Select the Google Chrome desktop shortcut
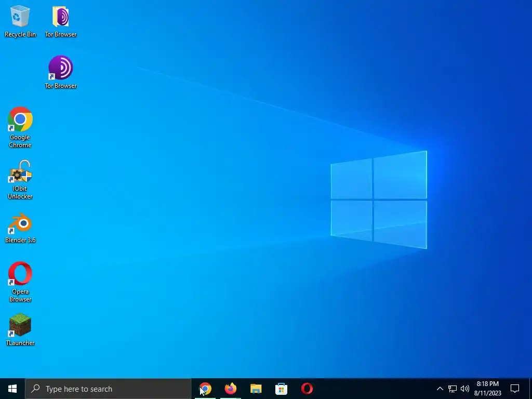Image resolution: width=532 pixels, height=399 pixels. point(20,127)
